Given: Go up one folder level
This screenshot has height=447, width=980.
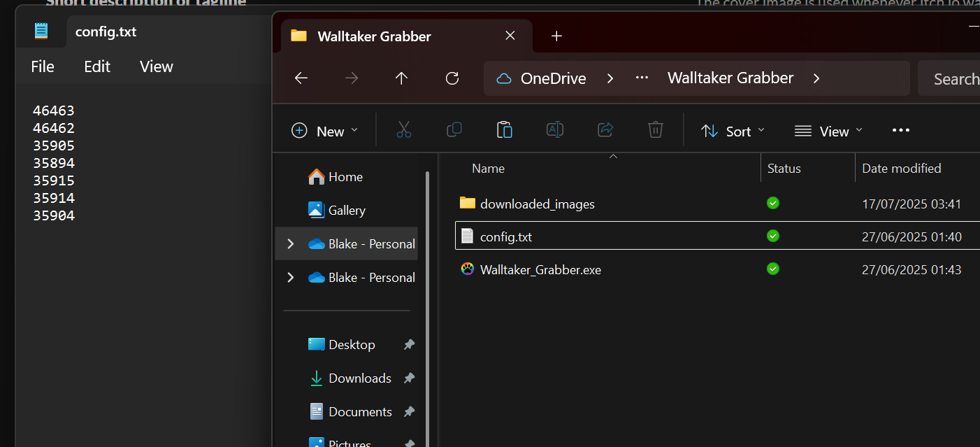Looking at the screenshot, I should point(401,78).
